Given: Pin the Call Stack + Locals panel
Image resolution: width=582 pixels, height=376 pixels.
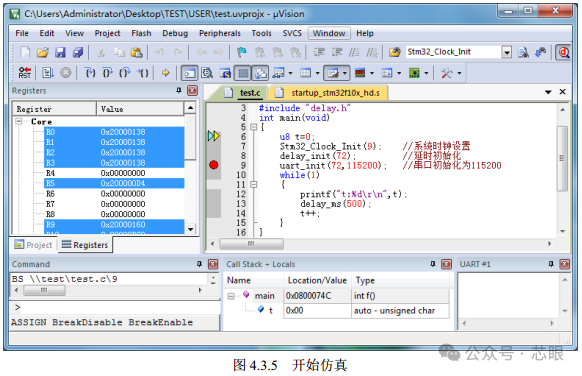Looking at the screenshot, I should point(433,264).
